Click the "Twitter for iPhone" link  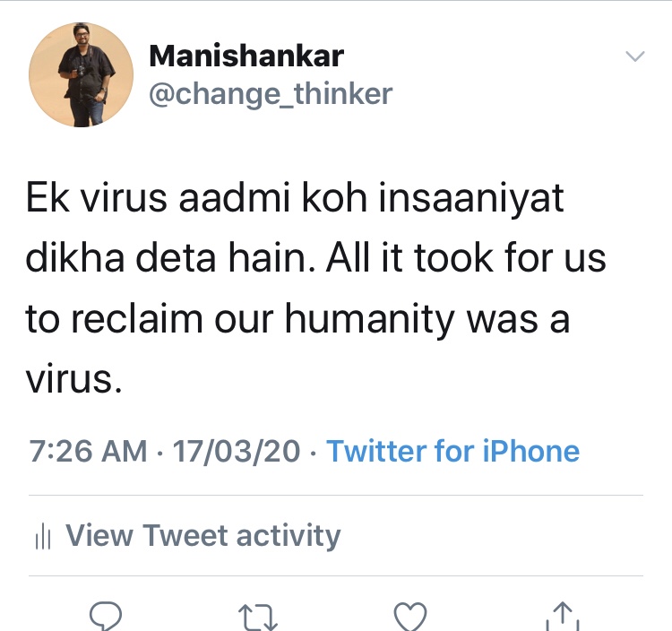click(x=452, y=451)
